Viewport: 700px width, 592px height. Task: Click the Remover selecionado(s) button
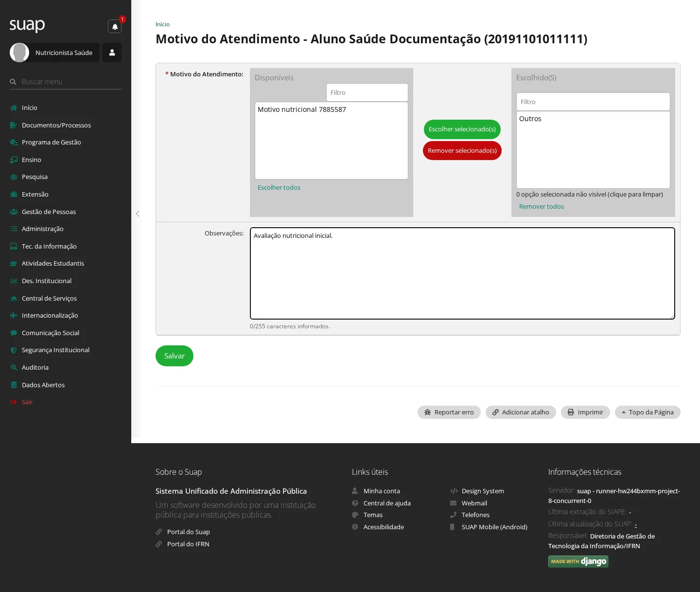(462, 151)
